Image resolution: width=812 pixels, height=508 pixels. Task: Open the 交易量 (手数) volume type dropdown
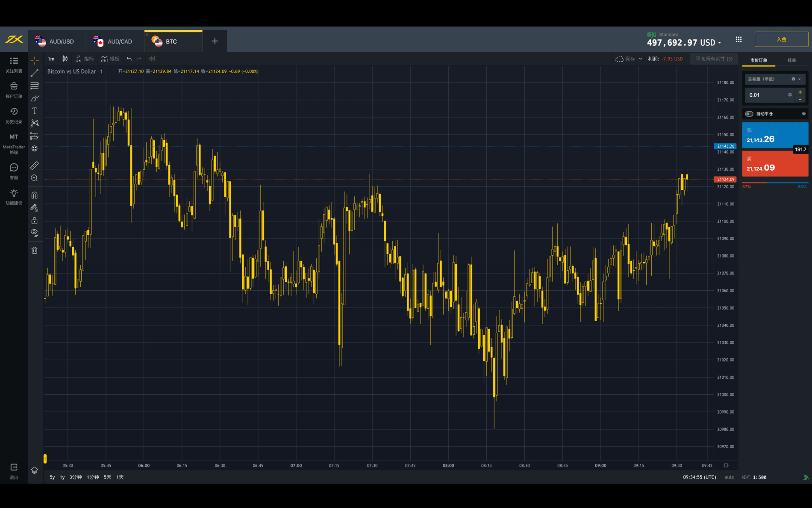click(799, 79)
